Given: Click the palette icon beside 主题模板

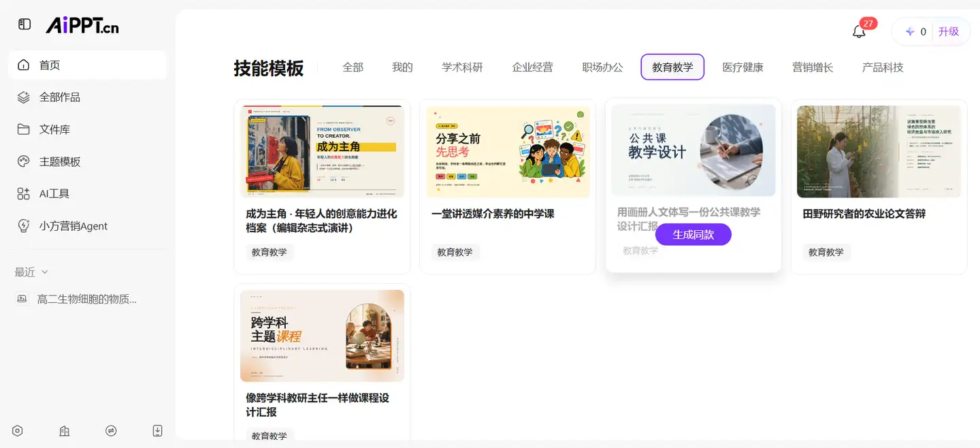Looking at the screenshot, I should click(24, 161).
